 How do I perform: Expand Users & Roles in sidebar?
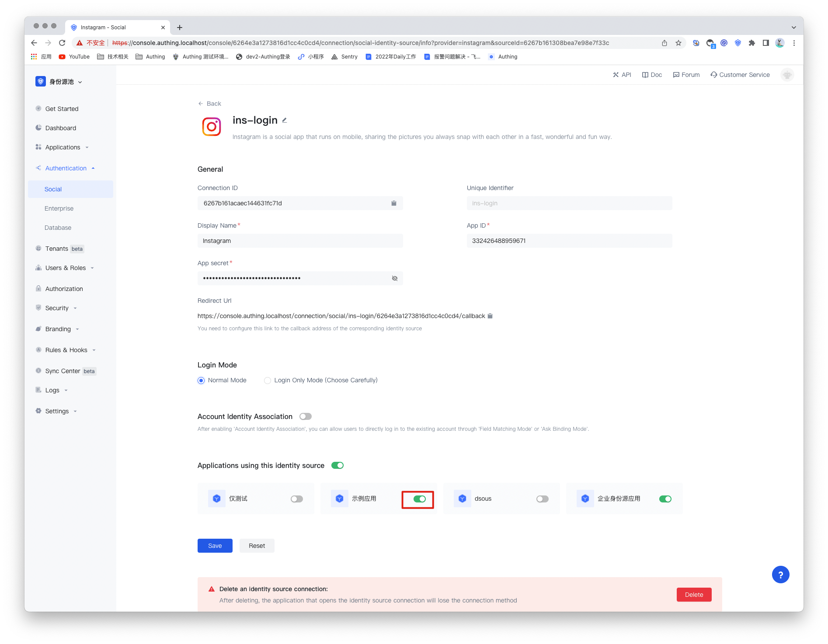(66, 268)
